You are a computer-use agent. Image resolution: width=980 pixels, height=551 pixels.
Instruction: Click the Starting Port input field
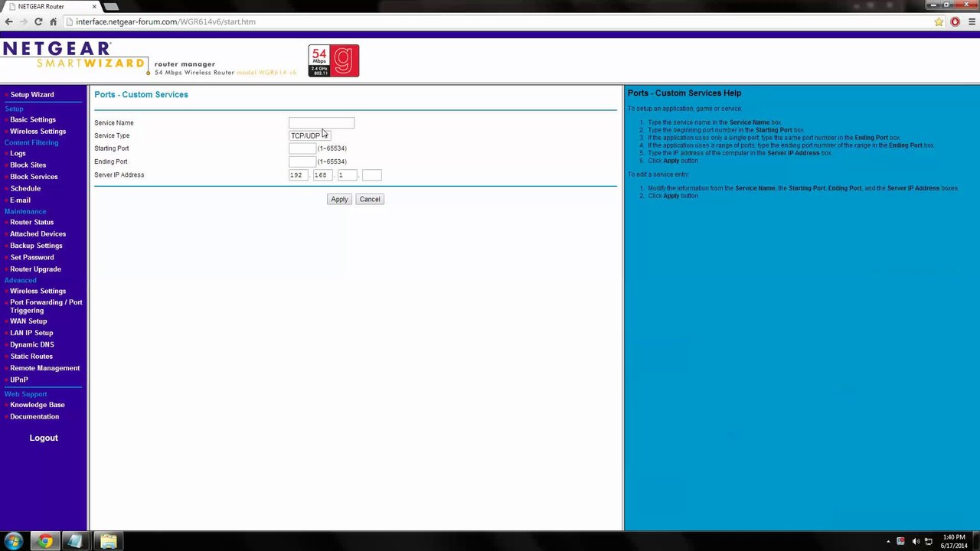pos(302,148)
